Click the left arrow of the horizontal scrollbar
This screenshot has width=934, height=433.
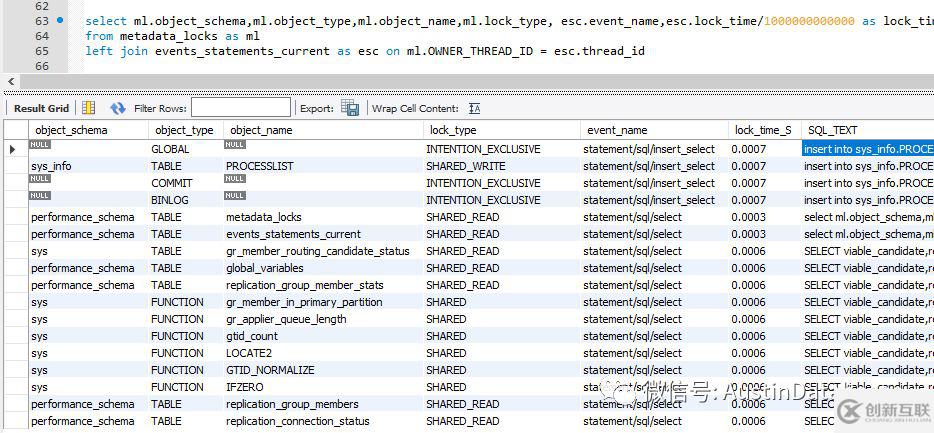coord(11,82)
